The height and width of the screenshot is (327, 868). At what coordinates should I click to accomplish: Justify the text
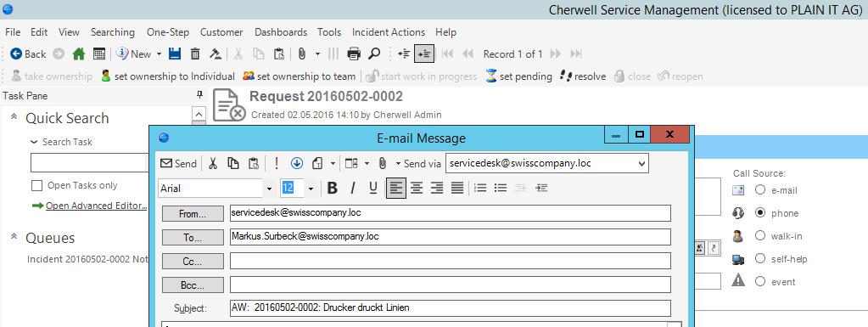tap(457, 189)
